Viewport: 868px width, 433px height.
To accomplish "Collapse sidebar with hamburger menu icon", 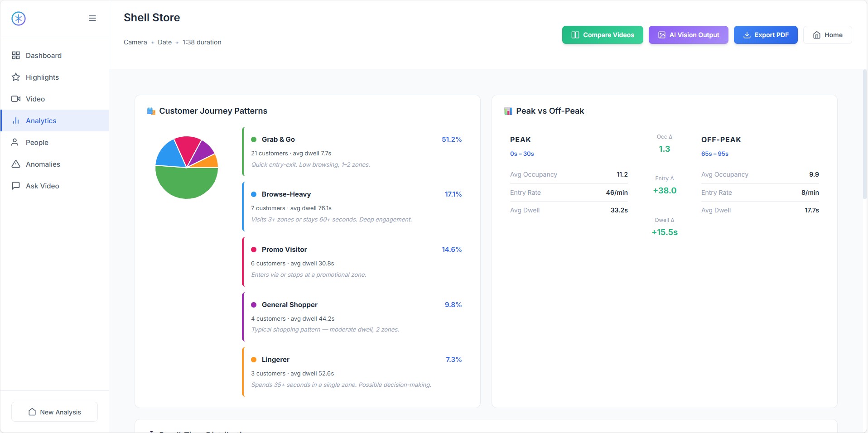I will pyautogui.click(x=92, y=19).
